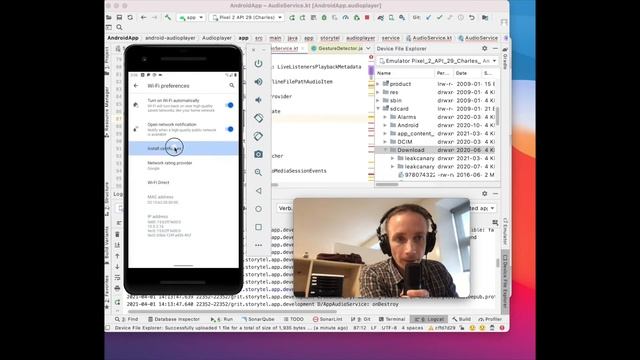Switch to the GestureDetector.java editor tab

[x=337, y=48]
